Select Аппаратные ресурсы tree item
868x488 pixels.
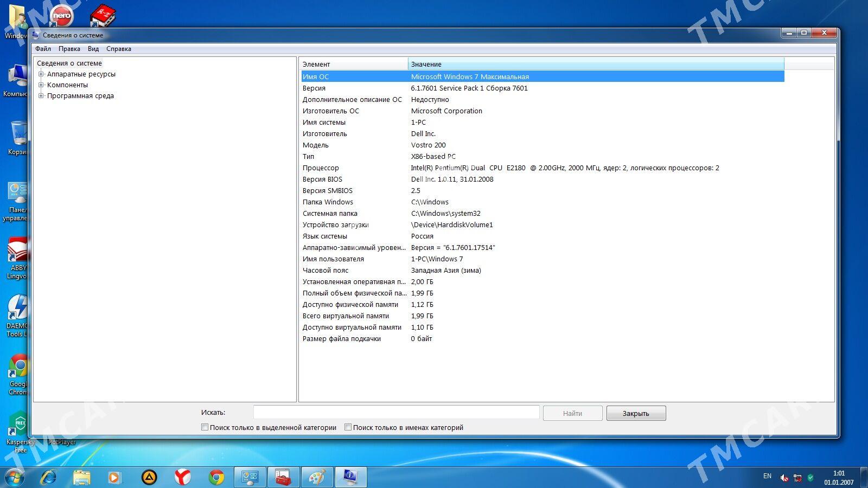click(81, 74)
